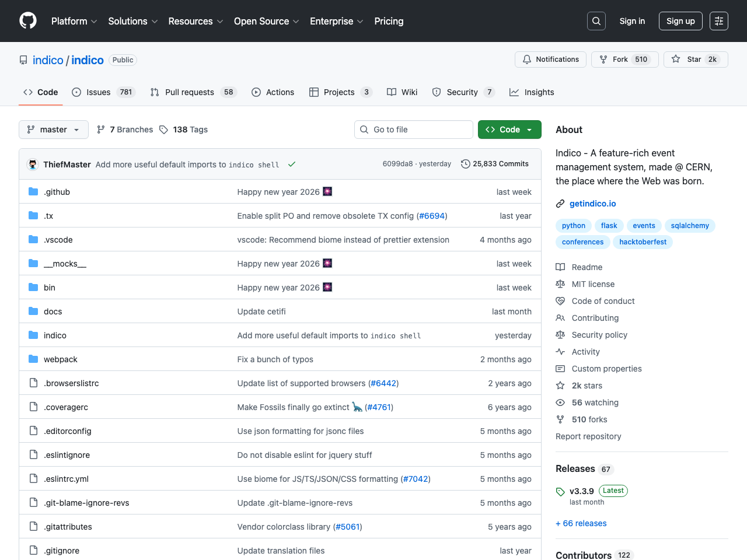The width and height of the screenshot is (747, 560).
Task: Click the GitHub octocat logo
Action: (x=27, y=21)
